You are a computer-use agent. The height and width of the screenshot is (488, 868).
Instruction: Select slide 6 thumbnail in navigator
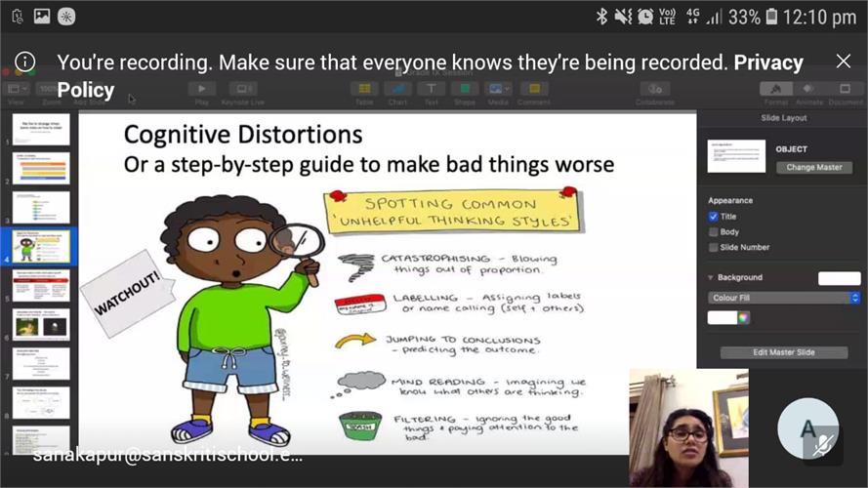click(x=41, y=324)
